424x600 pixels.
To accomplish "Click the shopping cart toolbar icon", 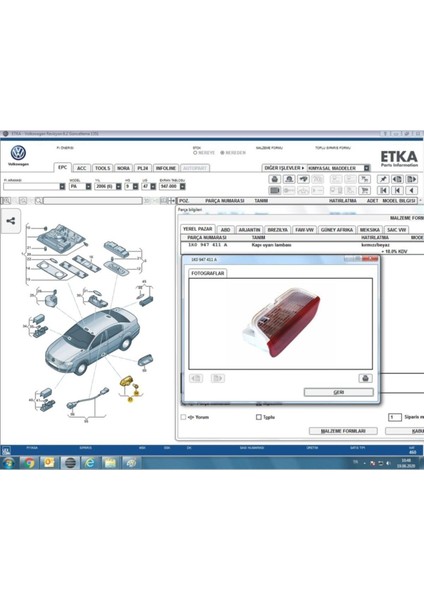I will (x=365, y=190).
